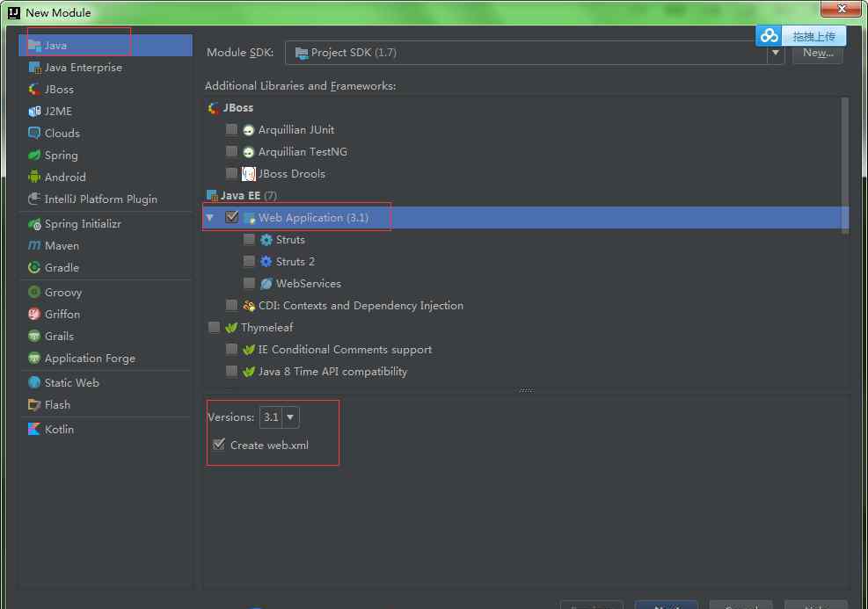Viewport: 868px width, 609px height.
Task: Tick the Struts 2 checkbox
Action: tap(249, 262)
